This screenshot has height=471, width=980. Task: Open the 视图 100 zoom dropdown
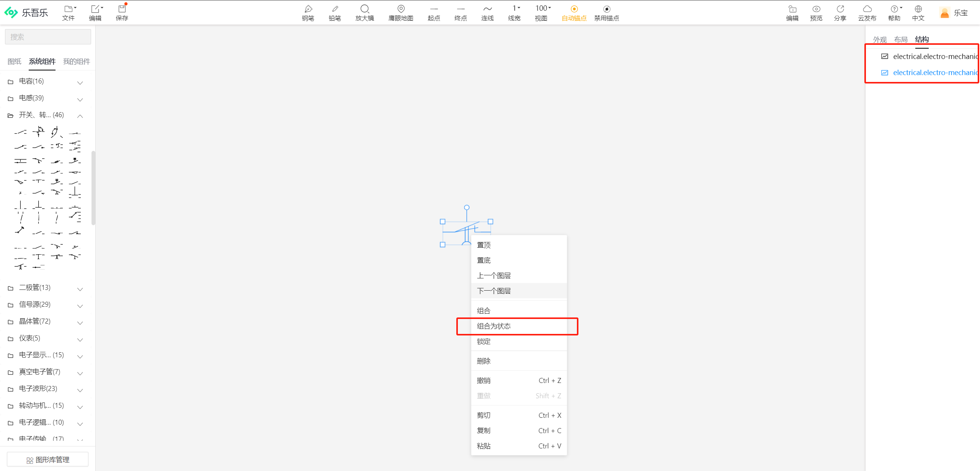click(542, 8)
